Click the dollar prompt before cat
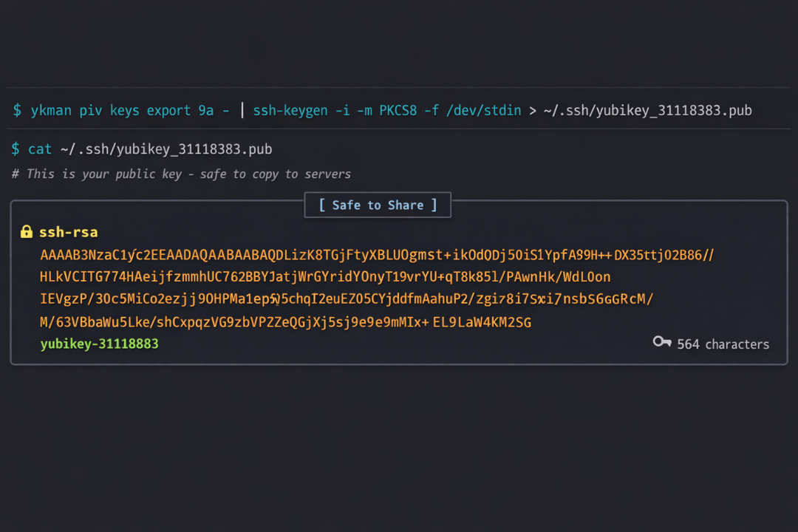Screen dimensions: 798x532 pyautogui.click(x=16, y=149)
